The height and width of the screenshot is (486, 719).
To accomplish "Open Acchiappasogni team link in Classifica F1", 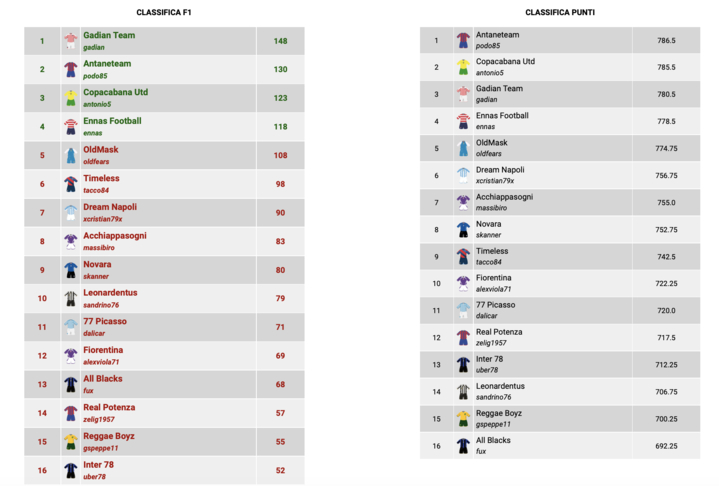I will point(114,236).
